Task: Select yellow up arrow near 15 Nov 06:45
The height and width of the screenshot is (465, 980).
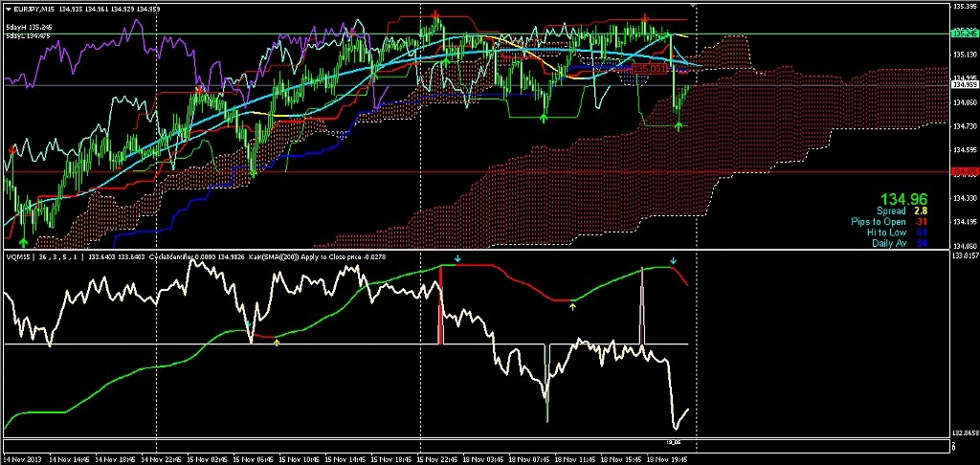Action: pos(277,342)
